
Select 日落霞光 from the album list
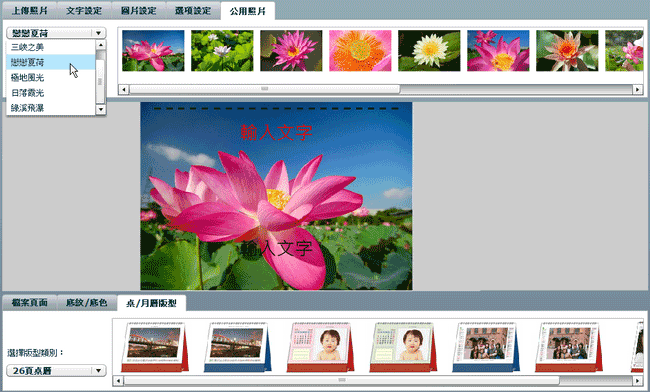(51, 93)
